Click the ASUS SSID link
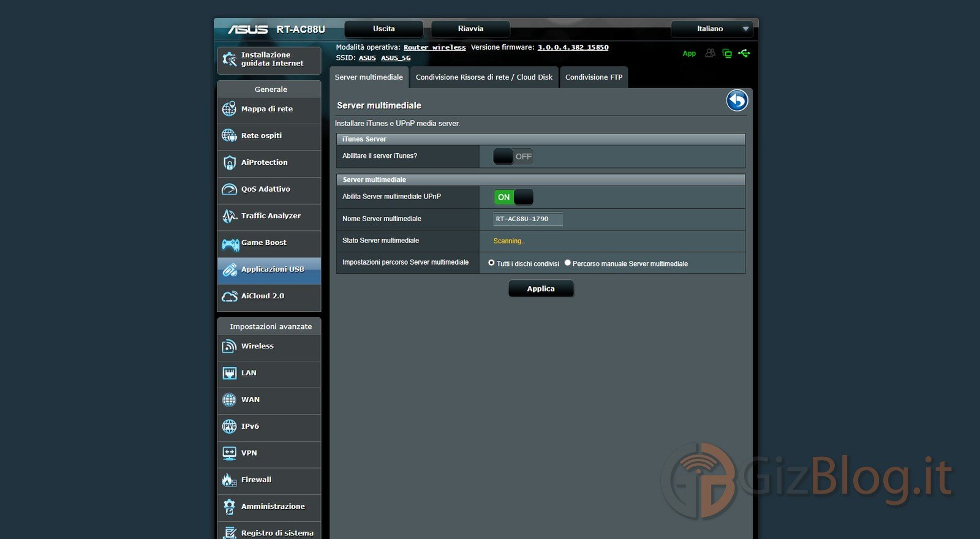 pos(367,58)
